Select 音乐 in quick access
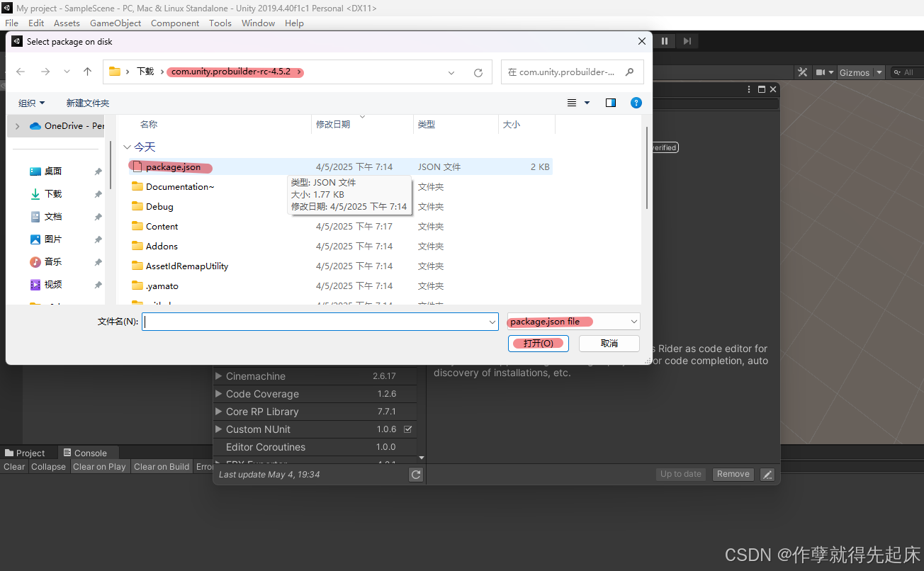 pos(53,262)
